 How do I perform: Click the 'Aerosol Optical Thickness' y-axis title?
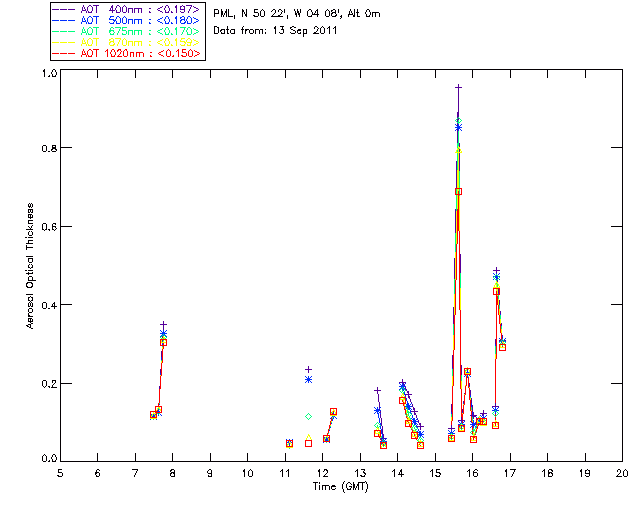point(30,266)
